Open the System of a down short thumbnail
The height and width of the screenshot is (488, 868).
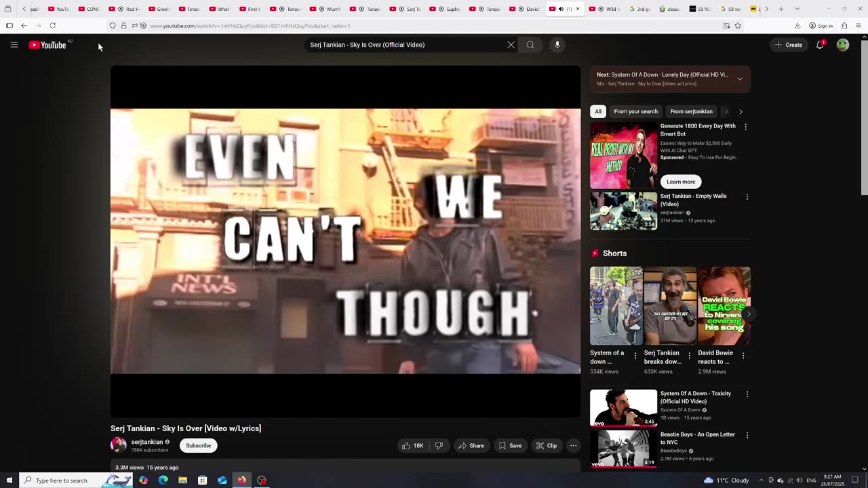pyautogui.click(x=616, y=306)
